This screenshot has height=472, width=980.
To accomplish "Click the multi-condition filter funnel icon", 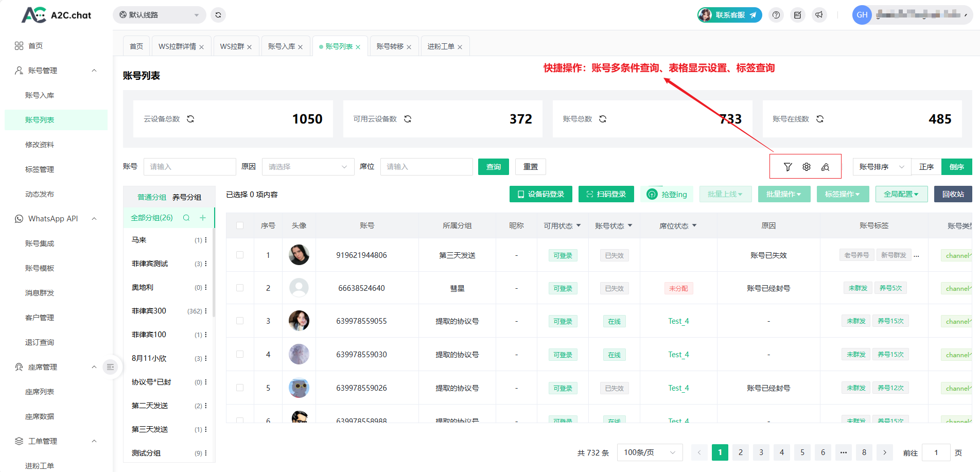I will click(787, 167).
